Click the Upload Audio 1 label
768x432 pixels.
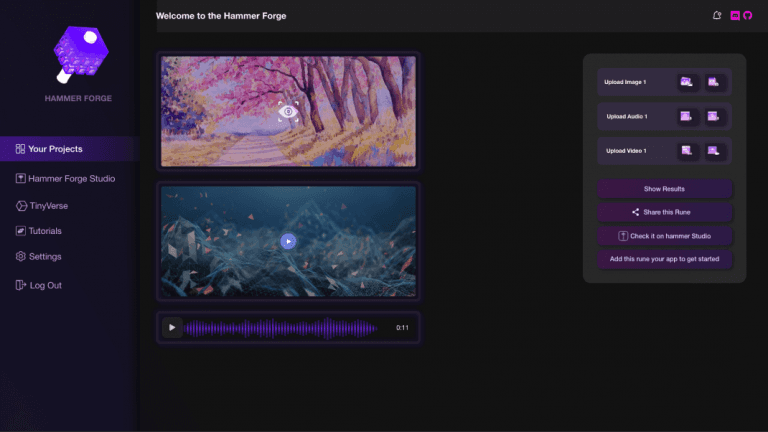pyautogui.click(x=627, y=116)
